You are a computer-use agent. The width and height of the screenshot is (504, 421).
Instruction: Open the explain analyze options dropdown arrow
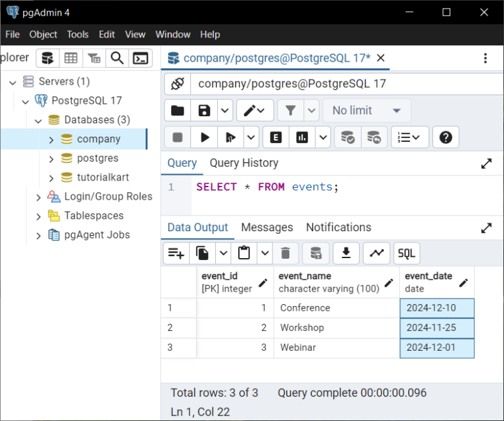[323, 137]
